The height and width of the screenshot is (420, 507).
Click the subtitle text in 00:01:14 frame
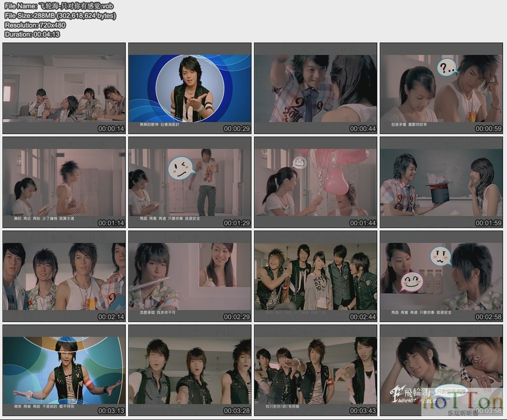(x=44, y=218)
